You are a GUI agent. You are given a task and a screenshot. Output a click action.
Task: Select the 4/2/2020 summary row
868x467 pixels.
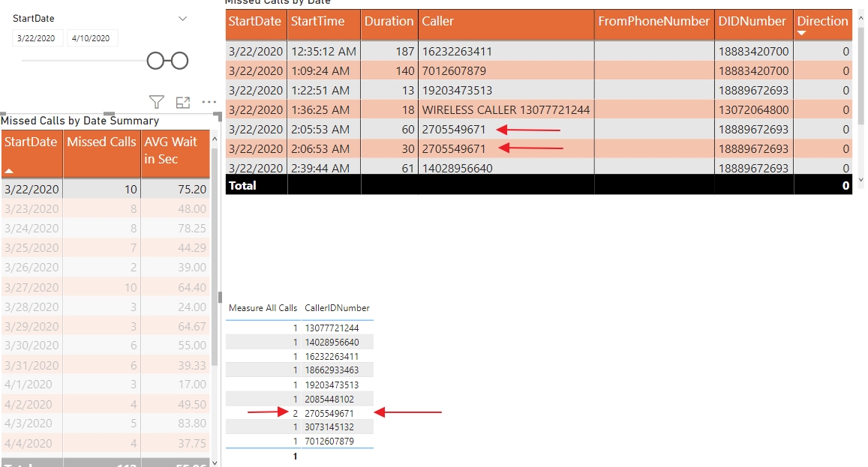pos(105,404)
